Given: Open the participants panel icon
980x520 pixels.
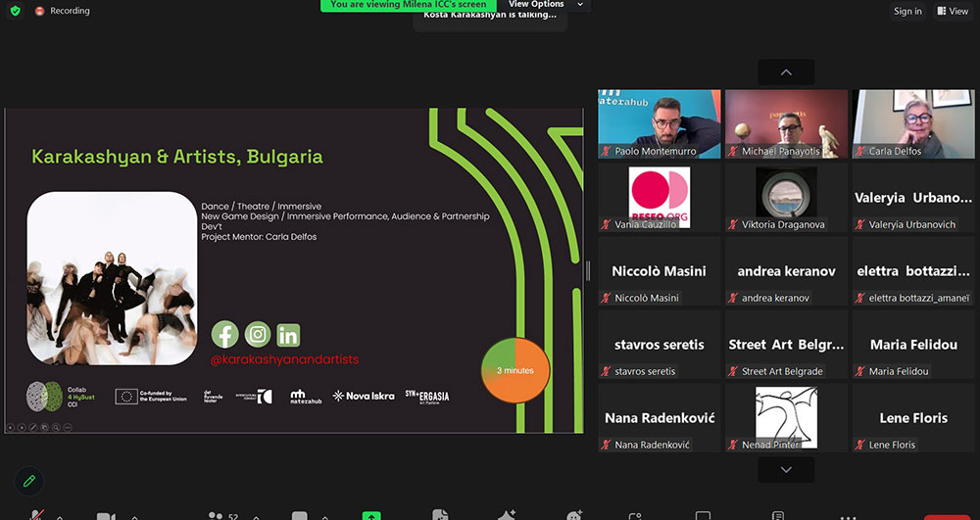Looking at the screenshot, I should pos(217,515).
